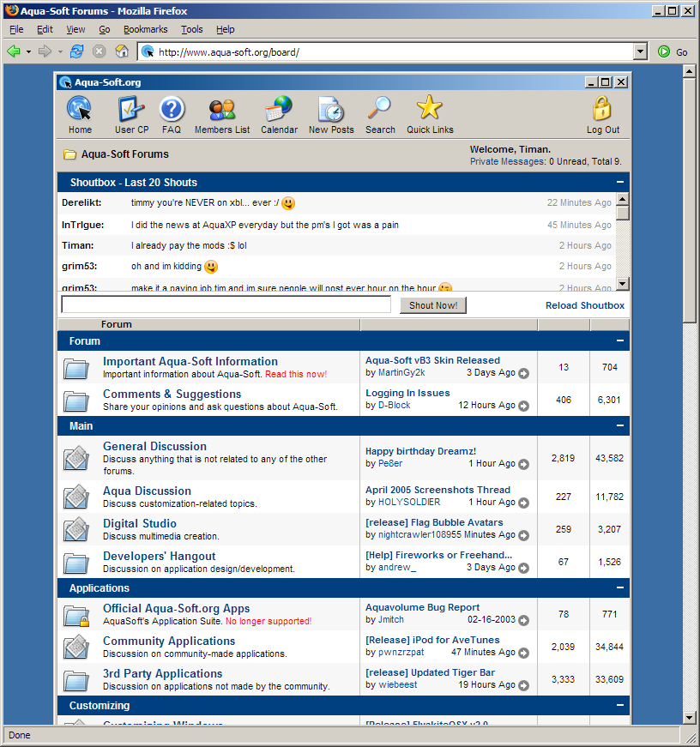Open the Go menu
Screen dimensions: 700x747
[105, 29]
